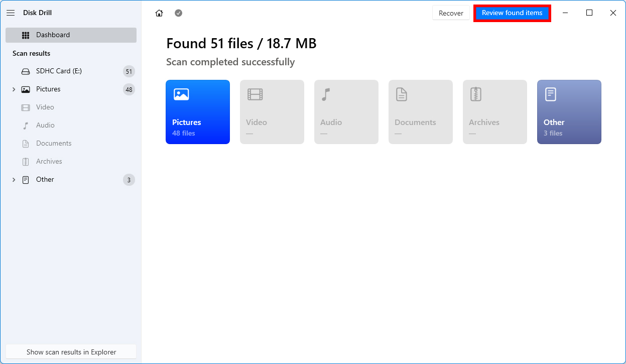Click the Documents page icon in sidebar
Image resolution: width=626 pixels, height=364 pixels.
tap(26, 143)
